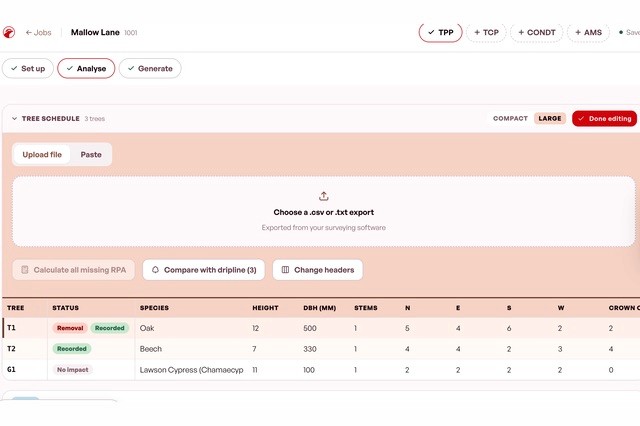Add the CONDT report type
Screen dimensions: 640x426
[x=537, y=32]
